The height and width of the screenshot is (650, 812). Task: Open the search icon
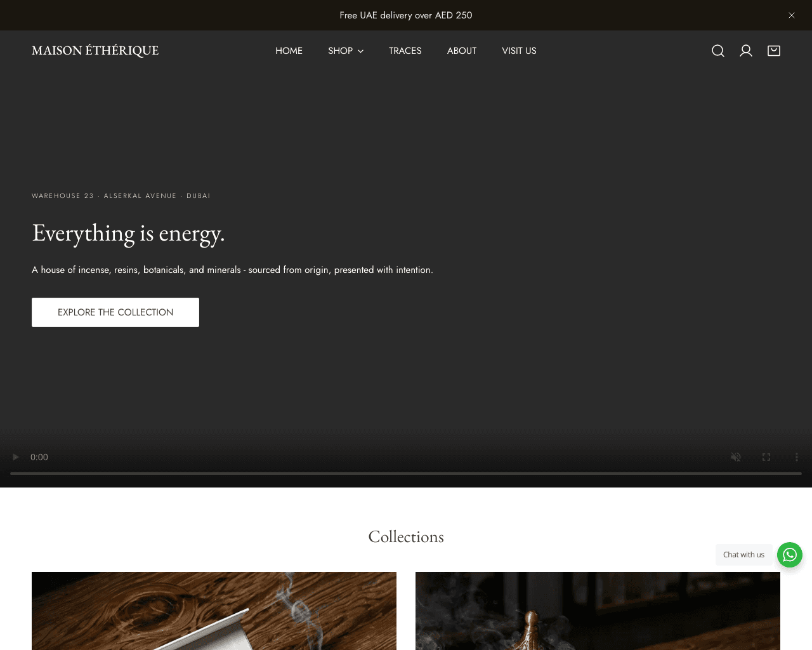[717, 50]
